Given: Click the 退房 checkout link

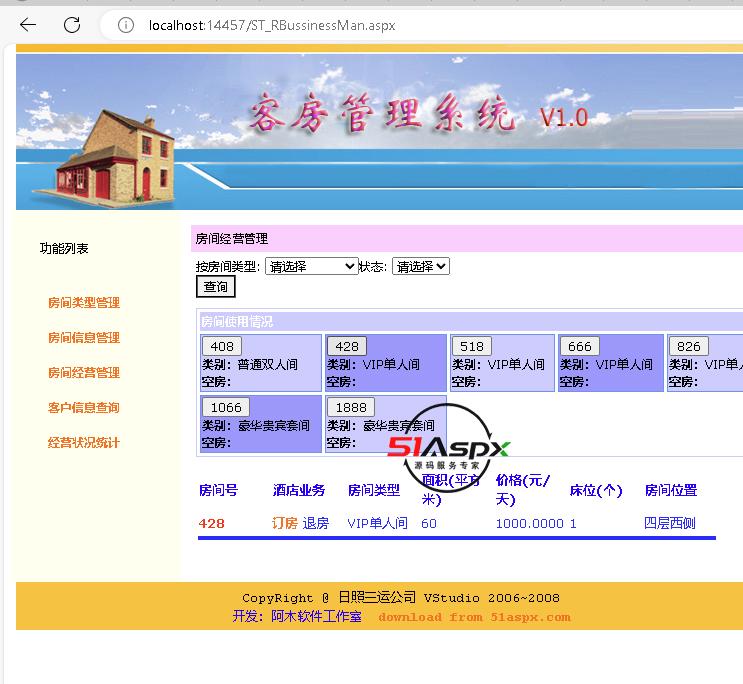Looking at the screenshot, I should (316, 523).
